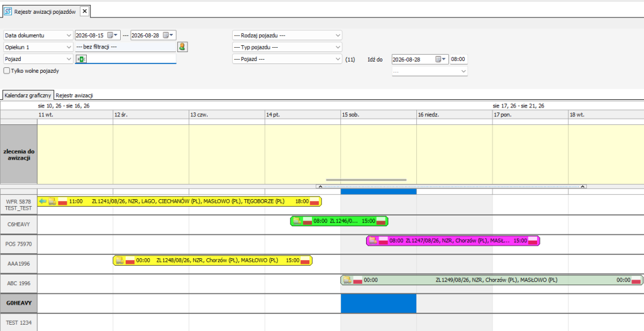
Task: Click truck icon on green C6HEAVY booking
Action: 297,221
